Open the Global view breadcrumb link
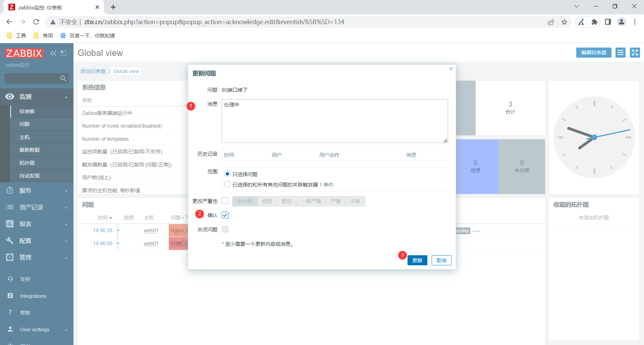Screen dimensions: 644x345 tap(126, 71)
